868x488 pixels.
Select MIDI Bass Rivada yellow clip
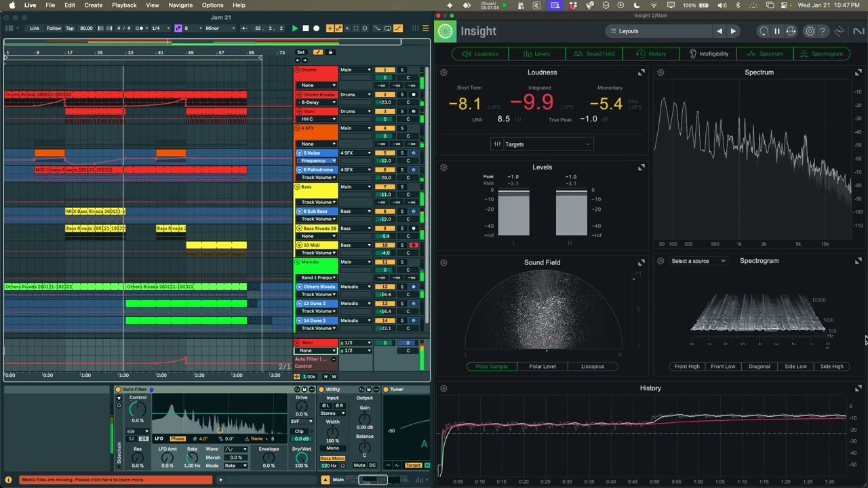(x=95, y=211)
